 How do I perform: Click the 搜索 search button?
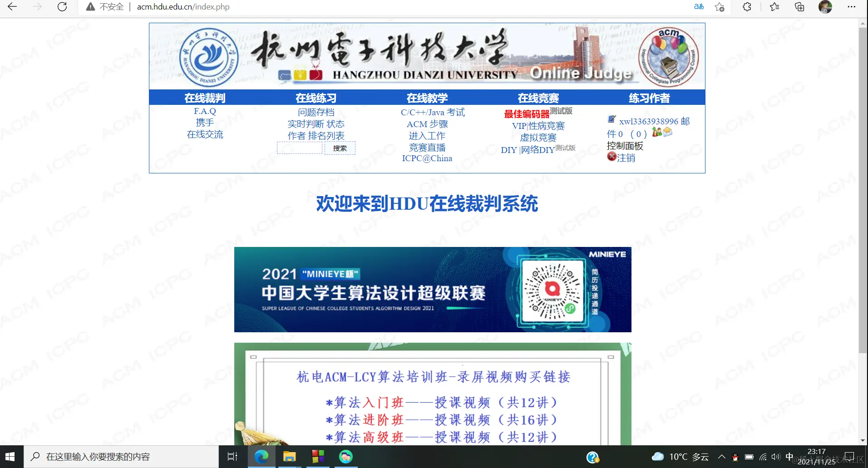coord(340,148)
